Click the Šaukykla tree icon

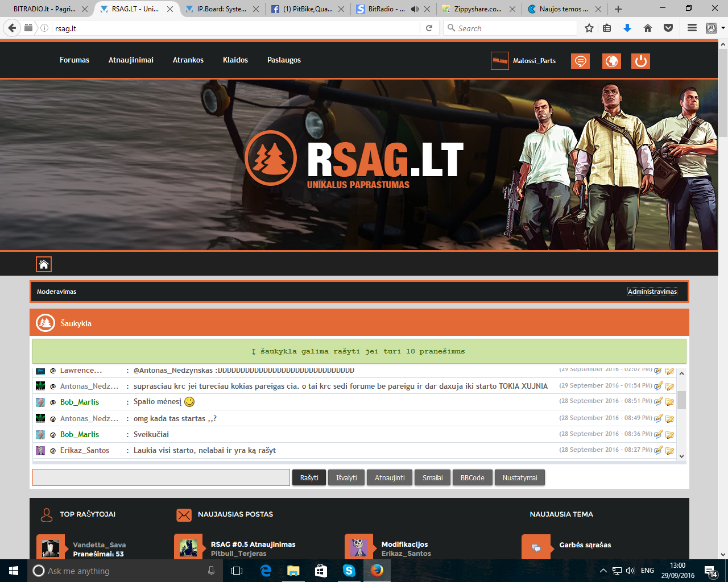(45, 323)
